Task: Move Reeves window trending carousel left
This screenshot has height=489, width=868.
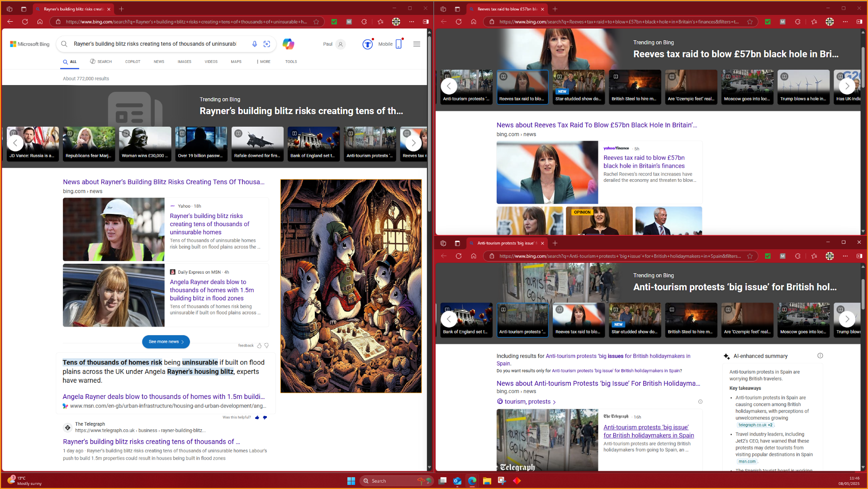Action: 449,86
